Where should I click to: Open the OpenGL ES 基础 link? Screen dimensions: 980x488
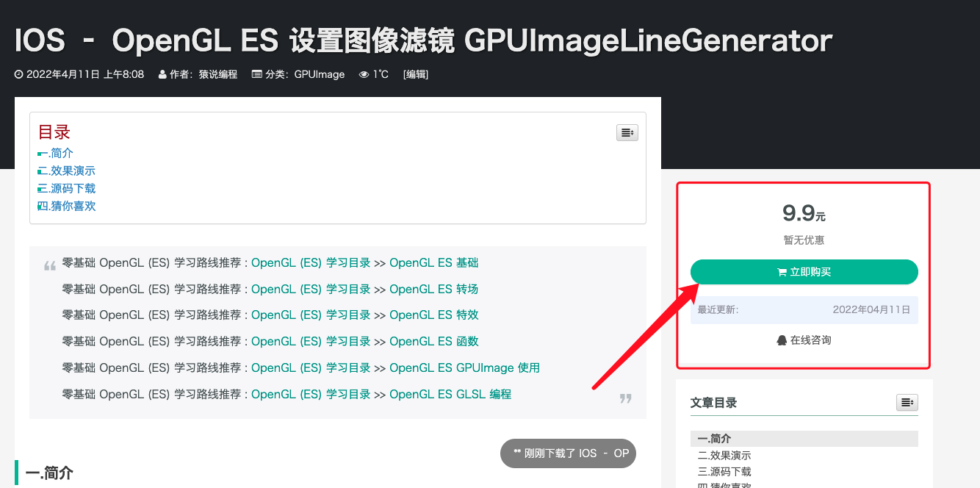[433, 262]
